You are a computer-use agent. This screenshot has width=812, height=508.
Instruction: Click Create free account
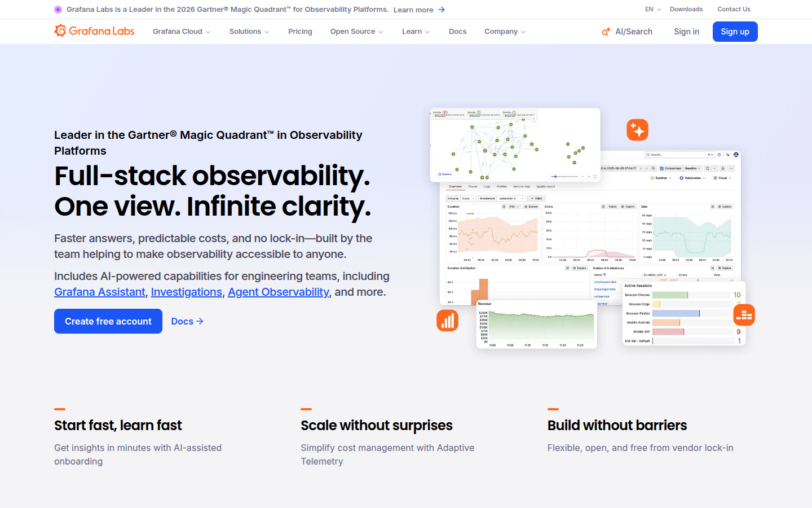(108, 321)
